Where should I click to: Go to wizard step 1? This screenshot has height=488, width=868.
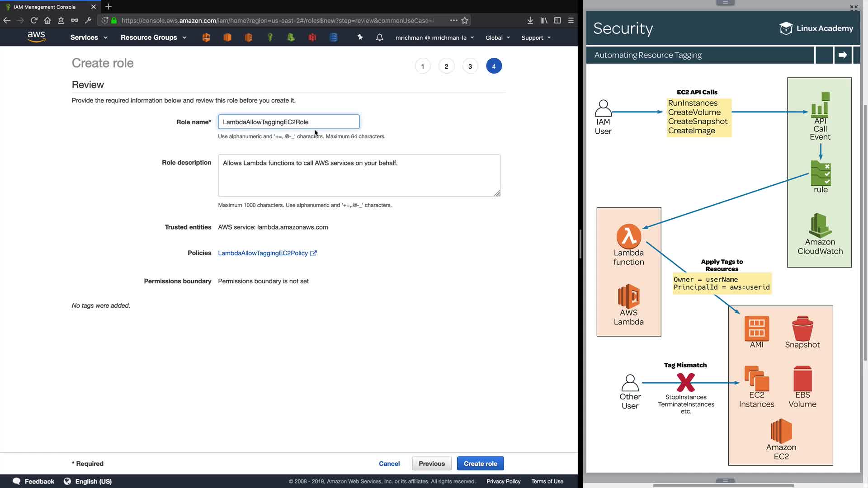click(x=423, y=66)
